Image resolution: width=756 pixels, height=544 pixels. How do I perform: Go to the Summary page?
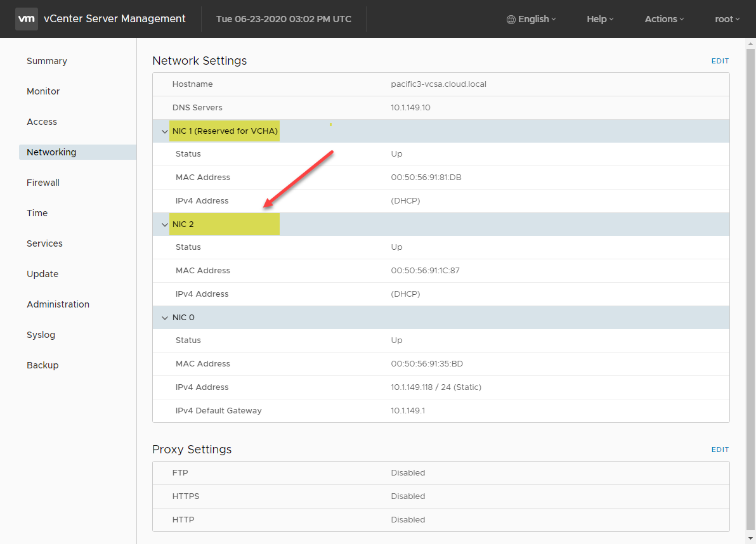(x=47, y=61)
